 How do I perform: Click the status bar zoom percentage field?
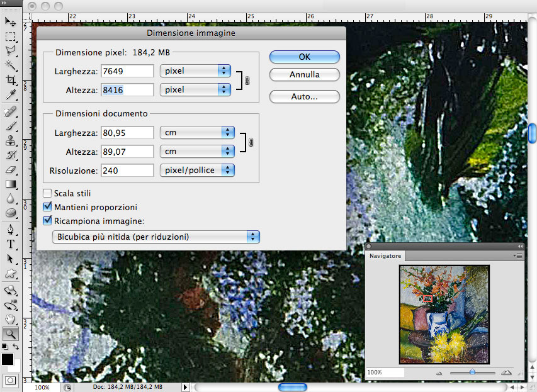pyautogui.click(x=42, y=387)
